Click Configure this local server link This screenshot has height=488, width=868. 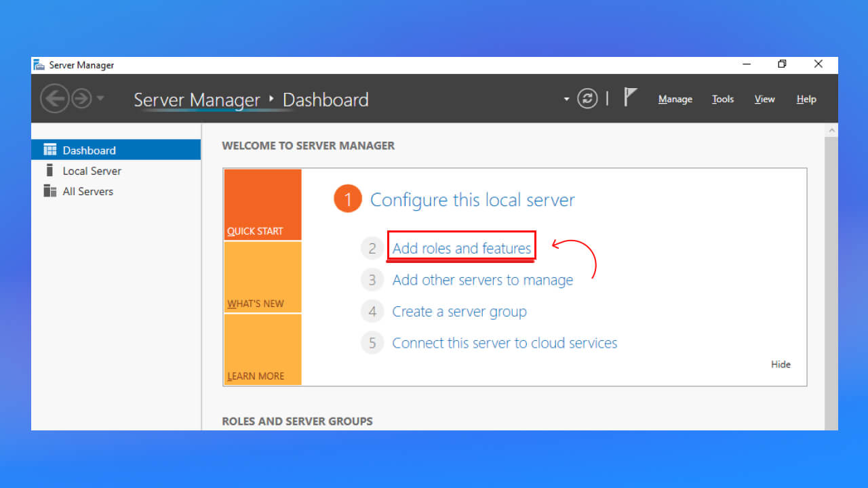[472, 200]
